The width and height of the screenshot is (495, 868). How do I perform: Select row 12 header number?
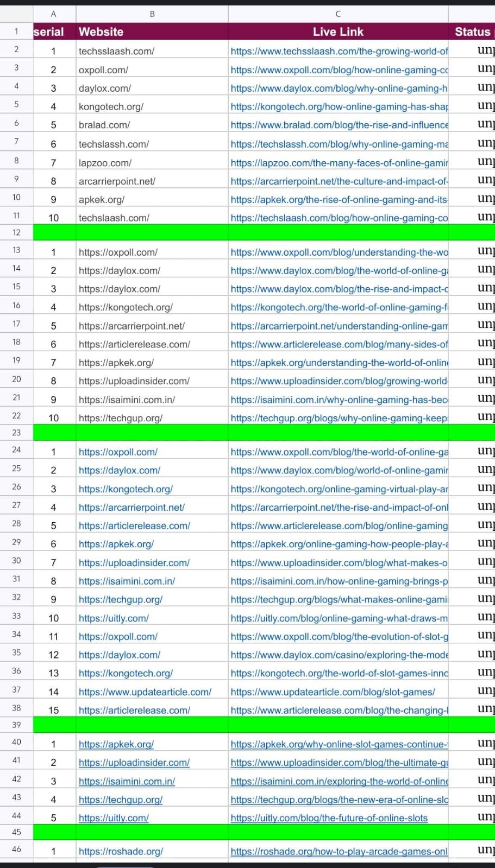coord(16,232)
